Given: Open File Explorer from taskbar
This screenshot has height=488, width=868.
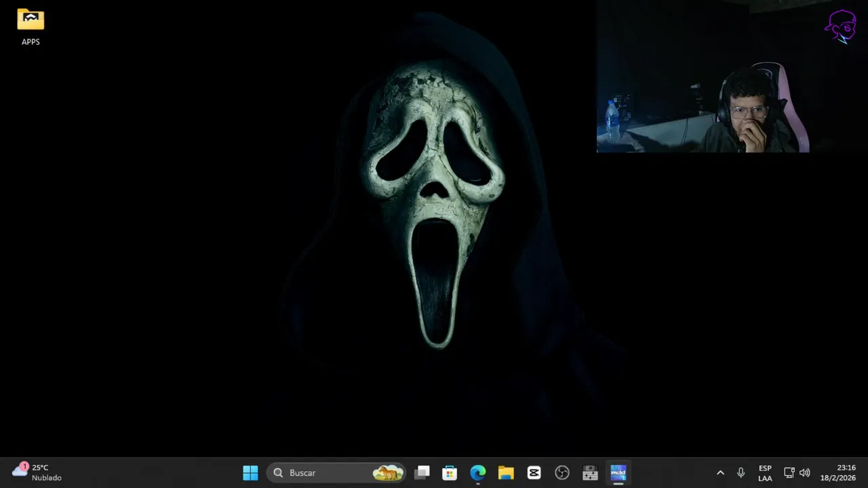Looking at the screenshot, I should click(x=506, y=472).
